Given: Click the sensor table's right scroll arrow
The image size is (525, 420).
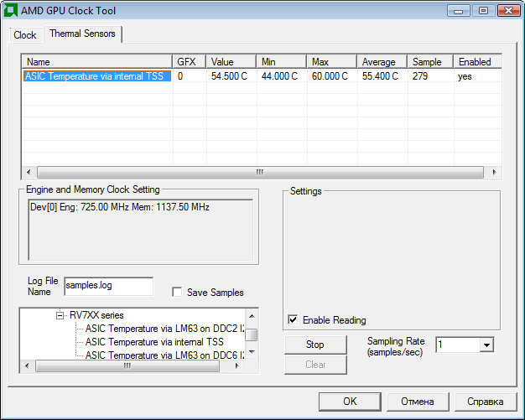Looking at the screenshot, I should (495, 172).
